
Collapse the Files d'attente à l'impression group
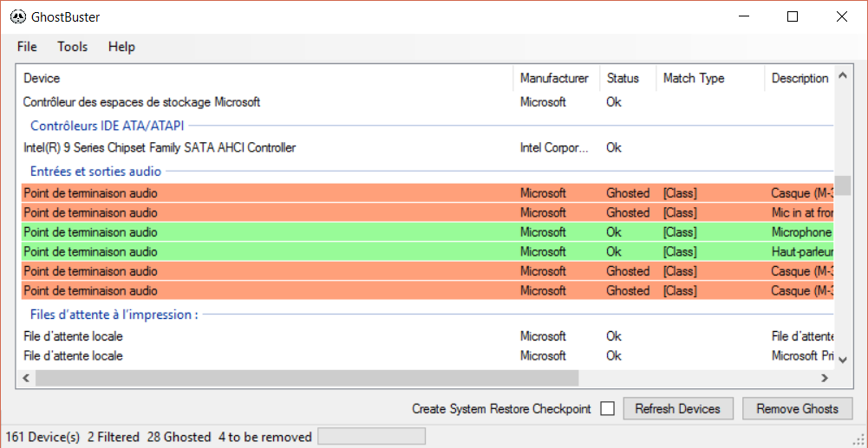point(114,315)
